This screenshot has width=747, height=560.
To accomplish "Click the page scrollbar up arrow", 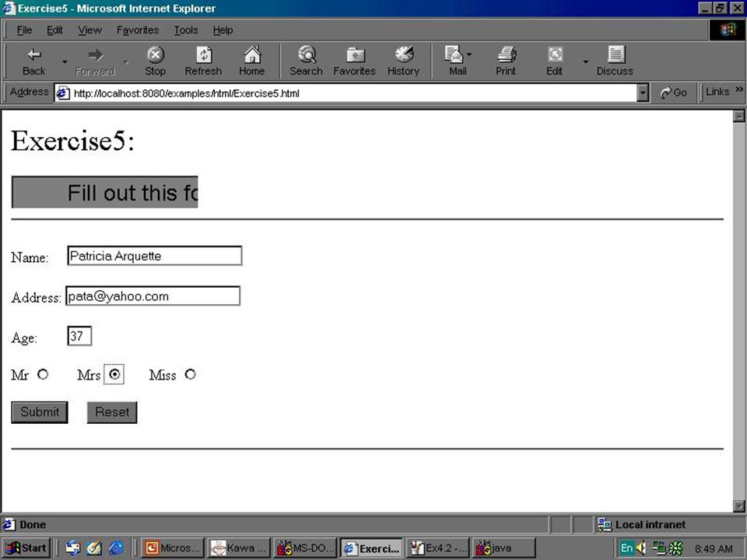I will tap(739, 116).
